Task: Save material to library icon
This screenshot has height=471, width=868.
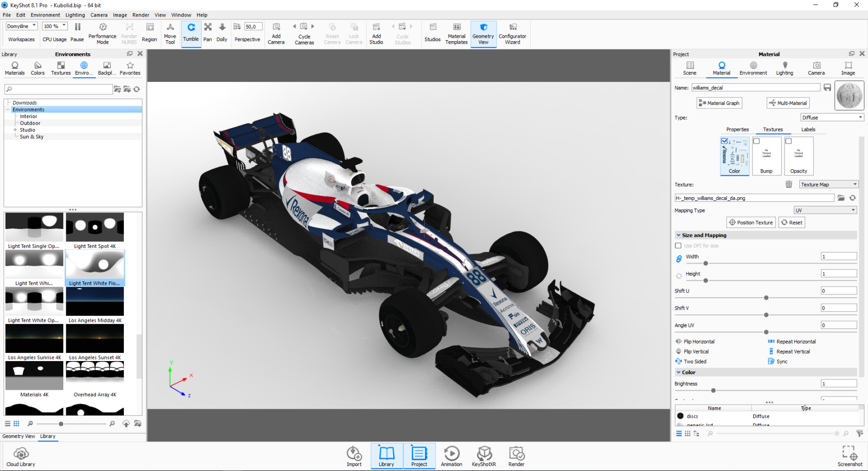Action: [x=827, y=87]
